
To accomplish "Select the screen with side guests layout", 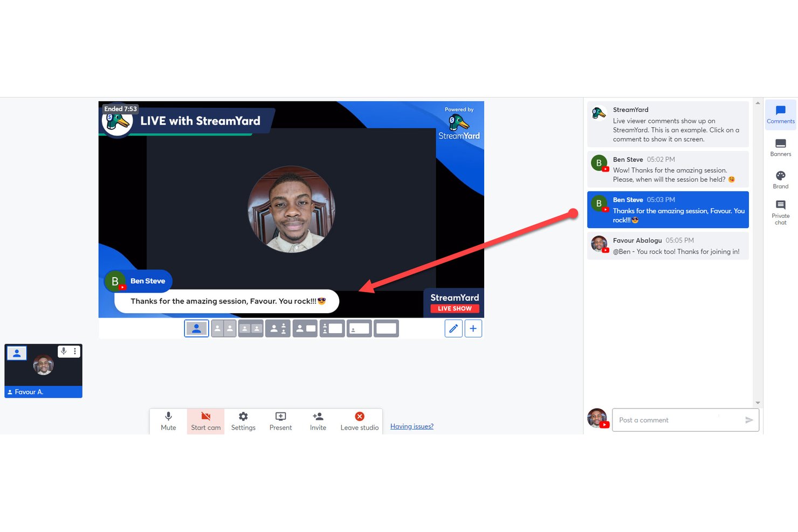I will [x=332, y=328].
